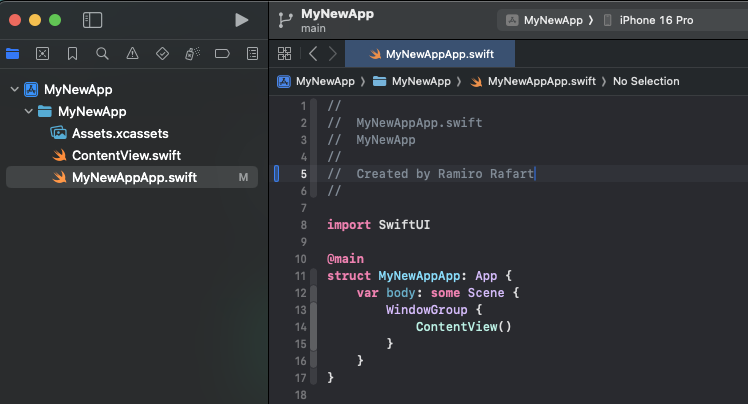Open the Source Control navigator
The width and height of the screenshot is (748, 404).
tap(42, 54)
